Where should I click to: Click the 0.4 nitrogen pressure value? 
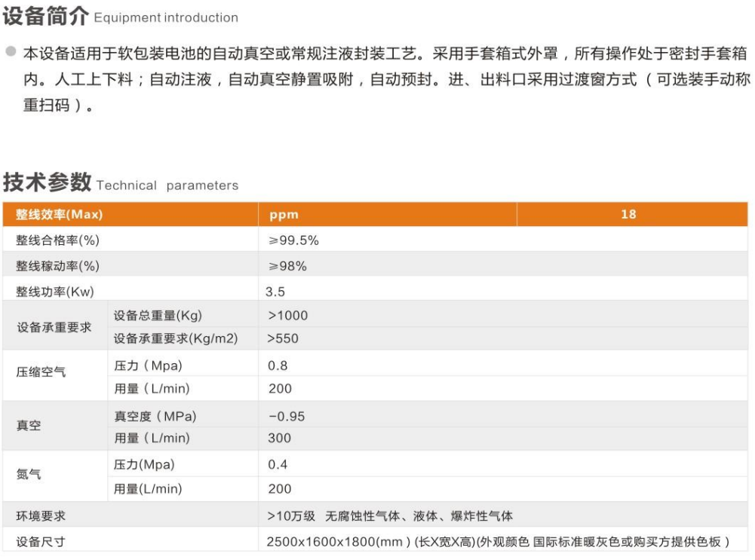coord(278,464)
